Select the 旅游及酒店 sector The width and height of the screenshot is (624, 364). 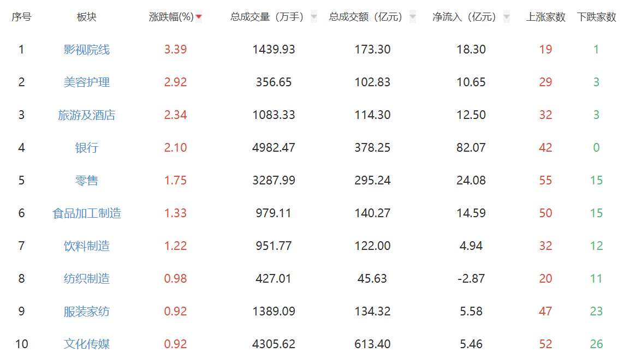coord(86,115)
